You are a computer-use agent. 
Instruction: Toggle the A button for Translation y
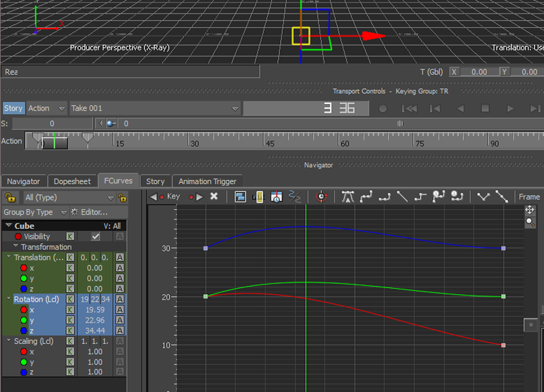click(120, 278)
